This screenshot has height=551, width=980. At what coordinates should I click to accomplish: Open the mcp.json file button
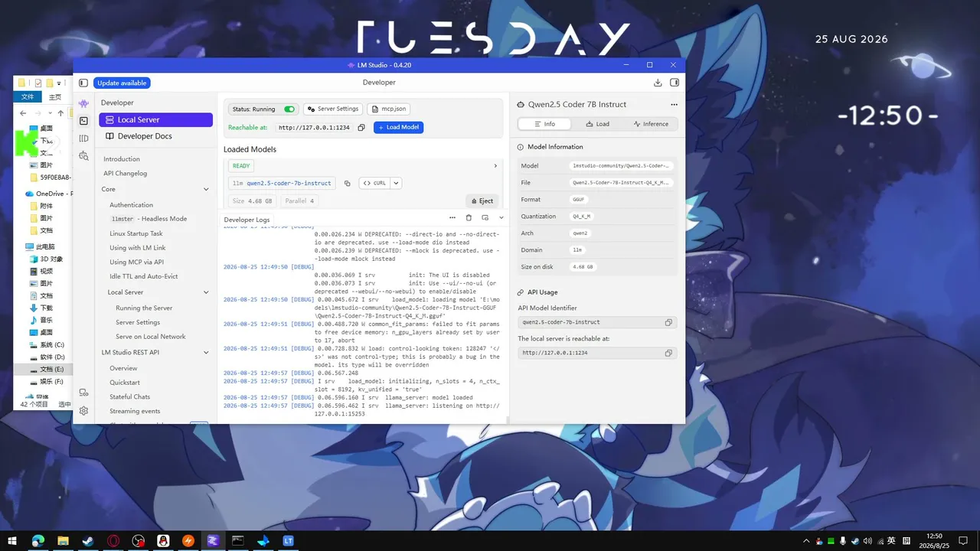click(x=389, y=109)
